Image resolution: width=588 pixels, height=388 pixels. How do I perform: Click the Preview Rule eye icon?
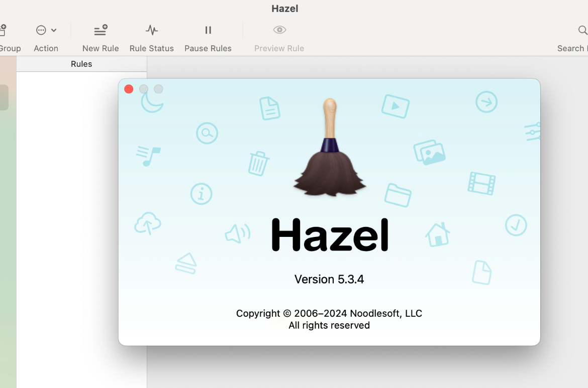click(279, 30)
